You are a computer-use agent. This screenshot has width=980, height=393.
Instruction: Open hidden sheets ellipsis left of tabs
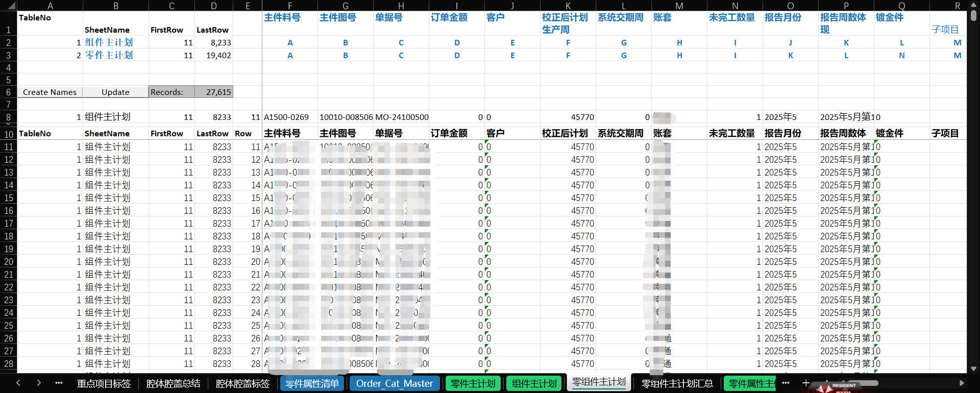[59, 383]
